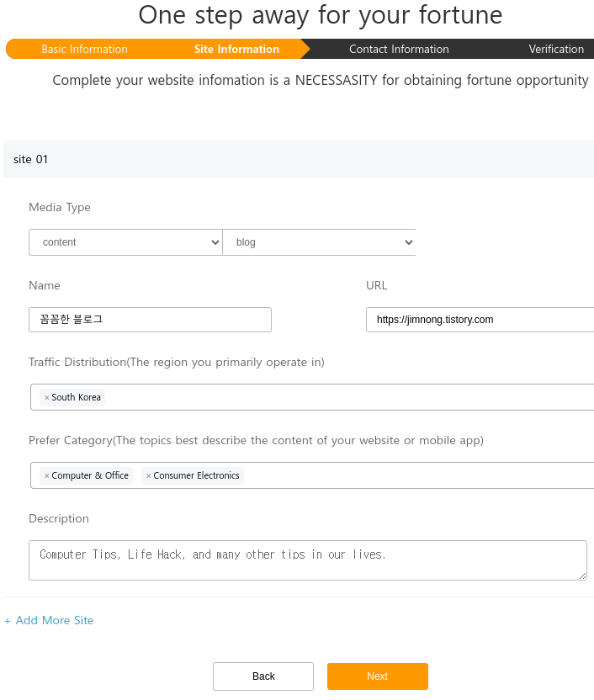Click inside the Prefer Category box
This screenshot has width=594, height=700.
coord(401,475)
